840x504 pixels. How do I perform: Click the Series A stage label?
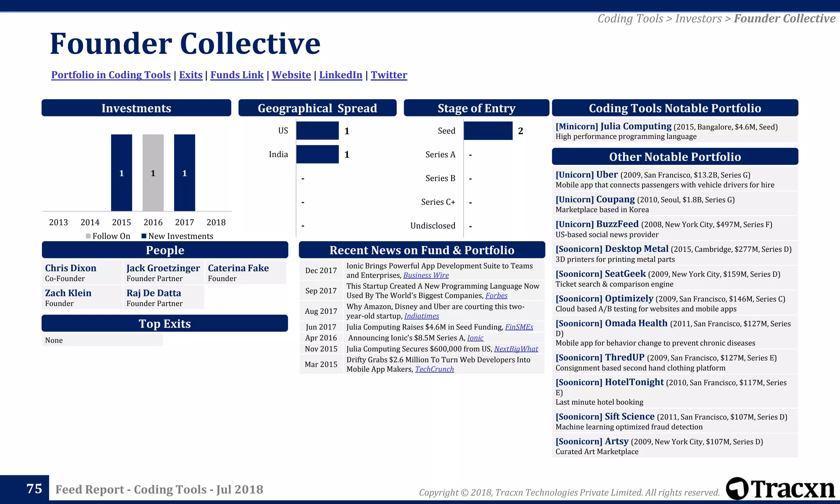click(x=441, y=154)
